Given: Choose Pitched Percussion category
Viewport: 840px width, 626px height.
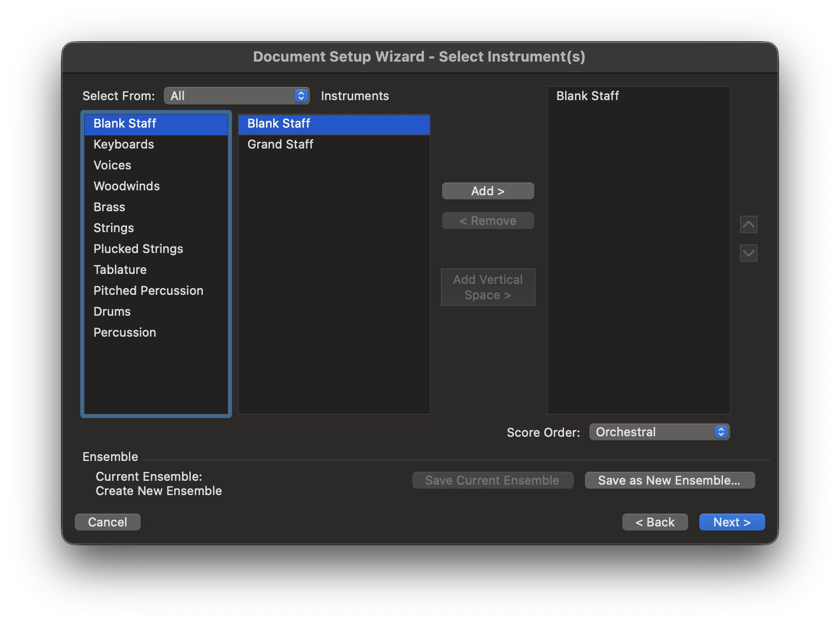Looking at the screenshot, I should [148, 290].
